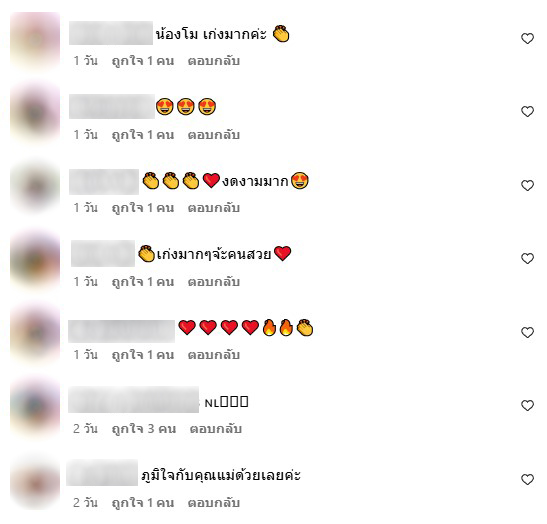Open avatar of the 'งดงามมาก' commenter
Screen dimensions: 547x524
(35, 186)
